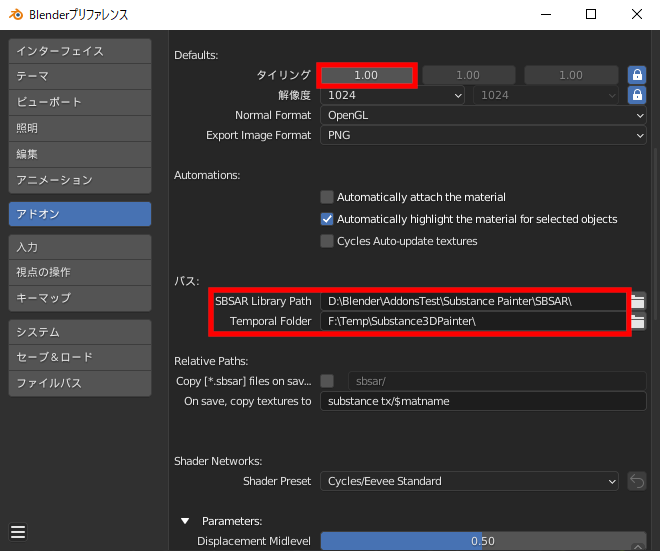The width and height of the screenshot is (660, 551).
Task: Minimize the Blender preferences window
Action: tap(546, 15)
